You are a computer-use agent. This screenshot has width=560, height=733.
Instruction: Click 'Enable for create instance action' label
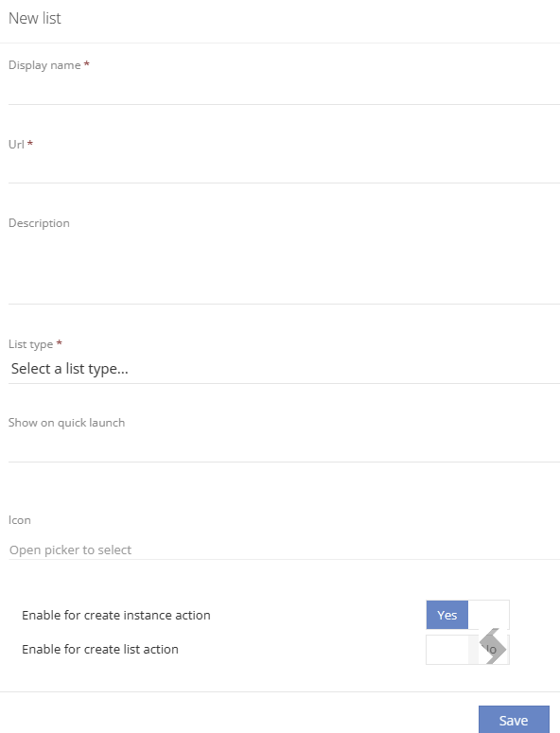[x=116, y=615]
